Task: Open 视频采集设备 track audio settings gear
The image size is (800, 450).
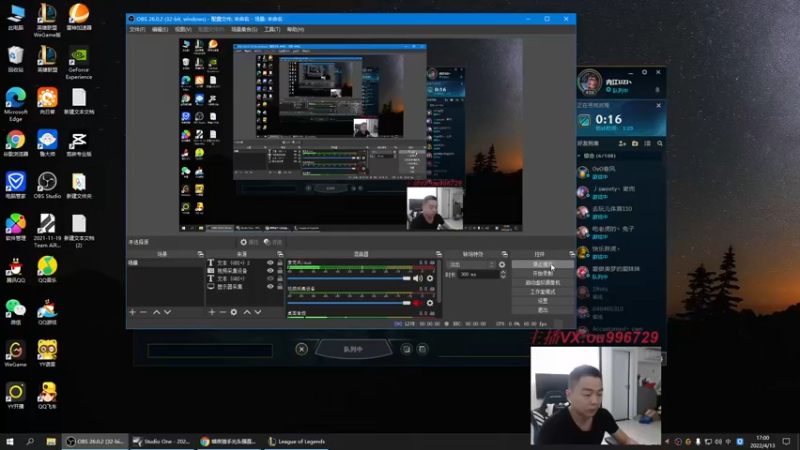Action: tap(430, 303)
